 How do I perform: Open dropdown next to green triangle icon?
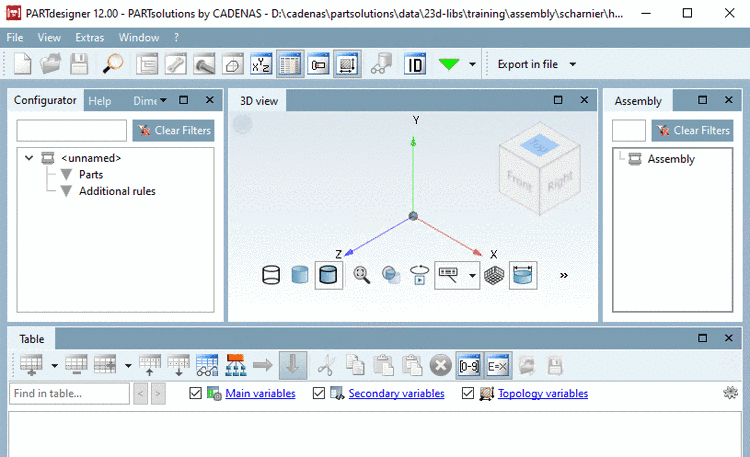(473, 64)
